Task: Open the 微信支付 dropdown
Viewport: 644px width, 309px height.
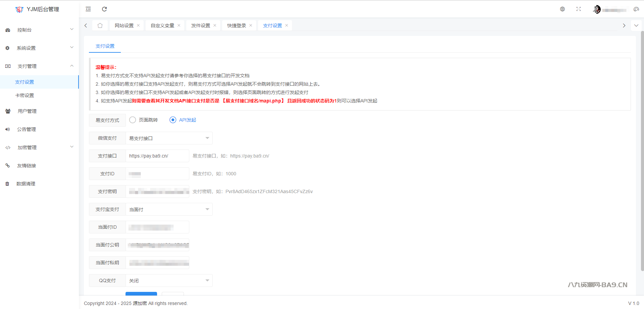Action: [x=169, y=138]
